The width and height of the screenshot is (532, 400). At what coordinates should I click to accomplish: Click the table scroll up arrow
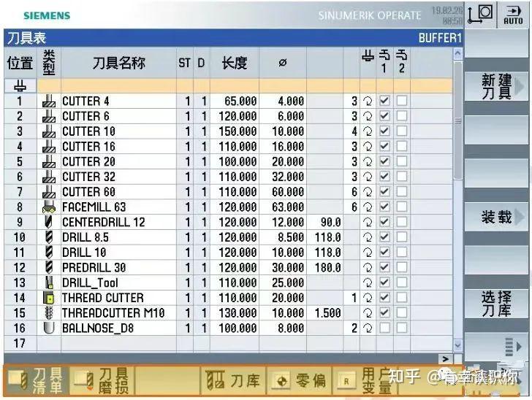pos(457,53)
